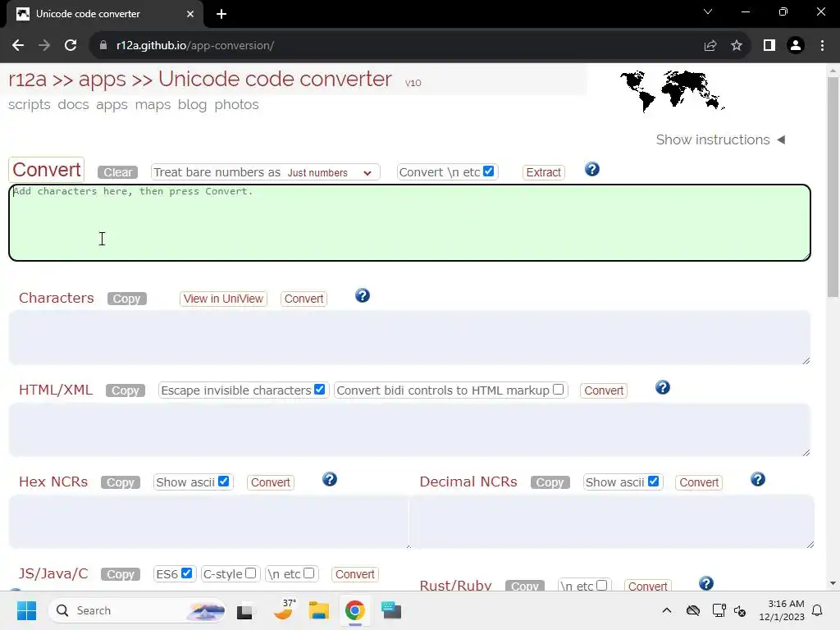The width and height of the screenshot is (840, 630).
Task: View site information lock icon
Action: (x=103, y=46)
